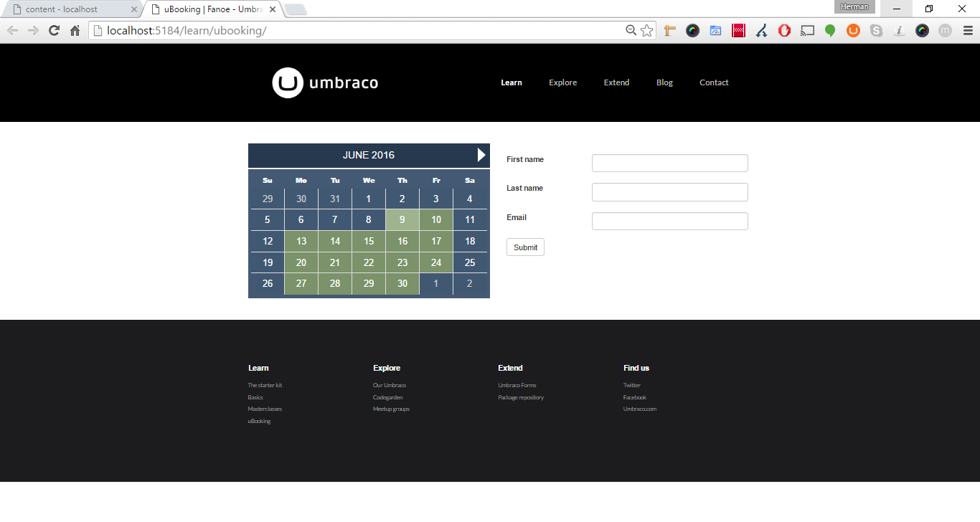Open the AdBlock stop-hand icon

[784, 30]
